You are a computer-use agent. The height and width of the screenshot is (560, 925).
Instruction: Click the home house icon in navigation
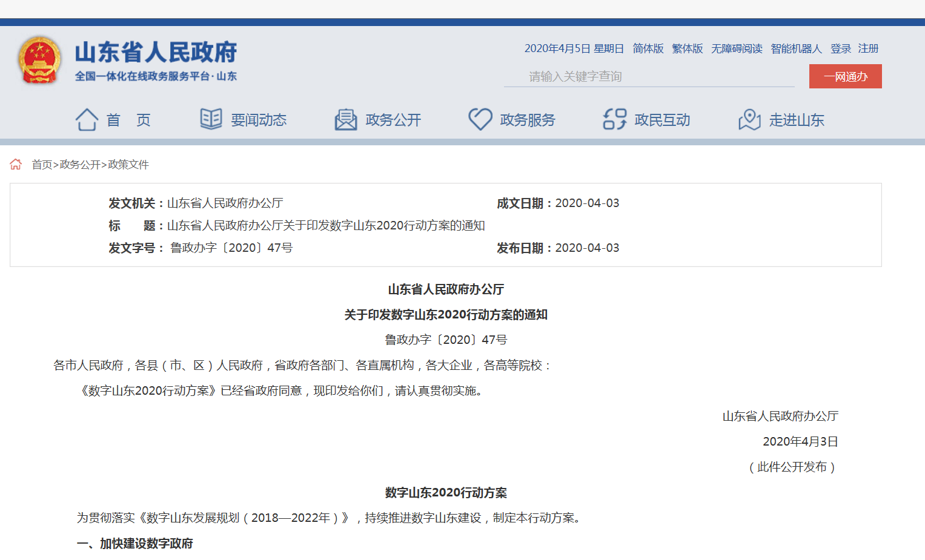point(87,119)
